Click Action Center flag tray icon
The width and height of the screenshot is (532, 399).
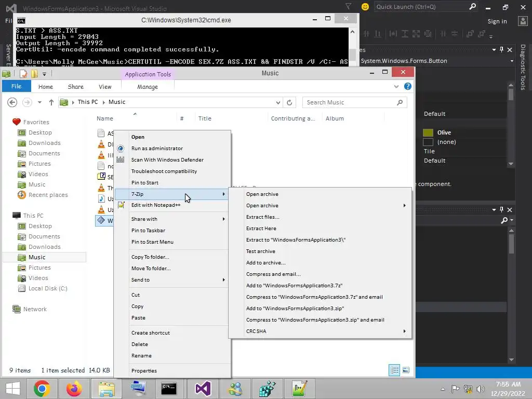tap(455, 389)
